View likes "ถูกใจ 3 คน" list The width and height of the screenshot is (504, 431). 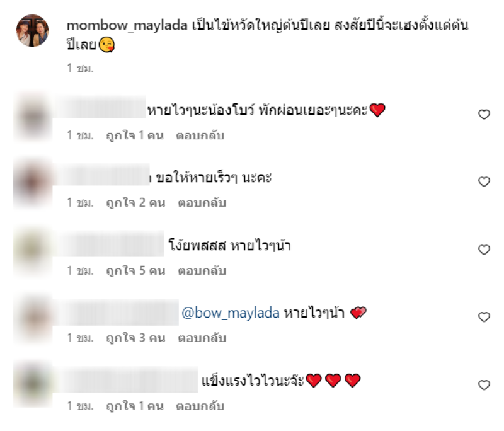tap(135, 338)
